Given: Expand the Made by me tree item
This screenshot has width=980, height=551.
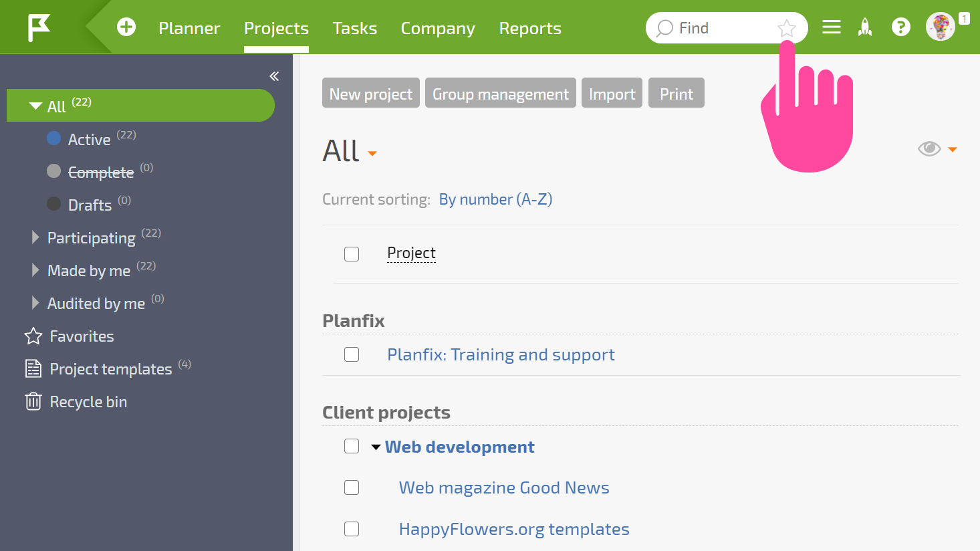Looking at the screenshot, I should [x=35, y=270].
